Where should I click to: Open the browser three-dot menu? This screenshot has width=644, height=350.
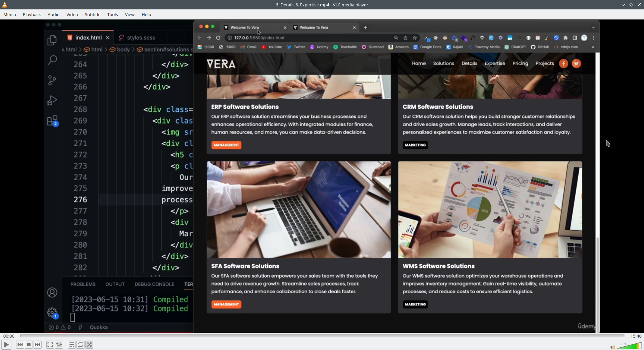[594, 38]
